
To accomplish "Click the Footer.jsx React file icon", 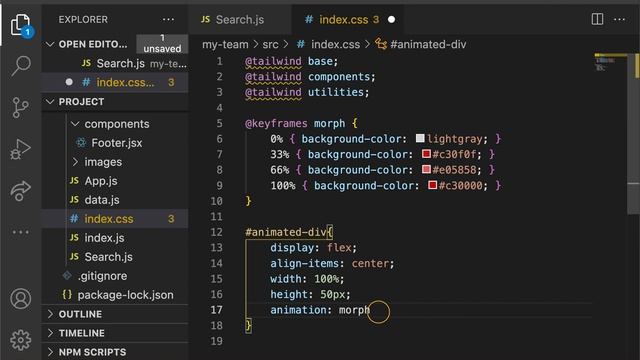I will coord(81,143).
